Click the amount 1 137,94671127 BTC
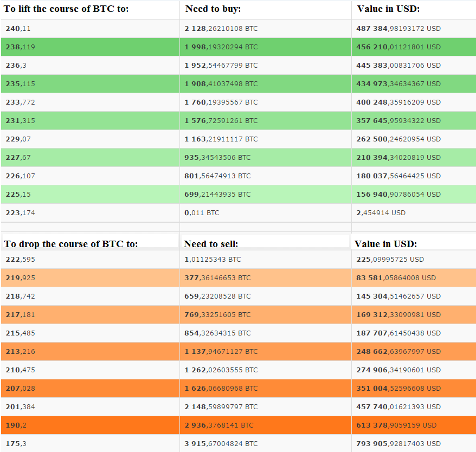 (x=221, y=352)
